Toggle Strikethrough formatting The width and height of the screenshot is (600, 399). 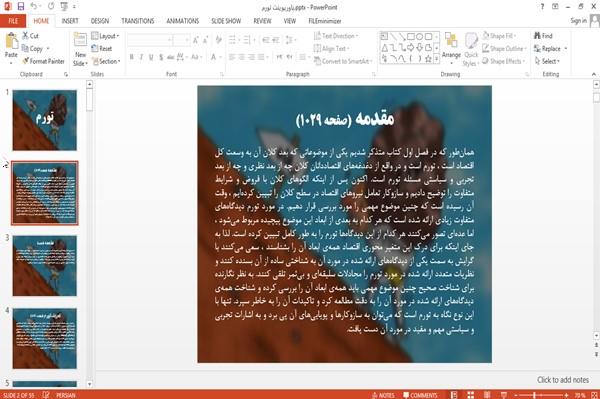pos(171,57)
